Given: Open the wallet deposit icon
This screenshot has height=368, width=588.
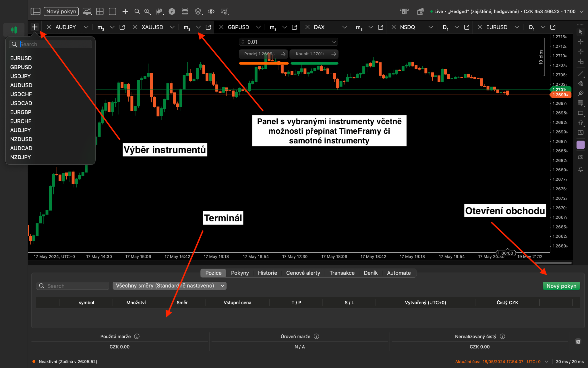Looking at the screenshot, I should [x=420, y=11].
